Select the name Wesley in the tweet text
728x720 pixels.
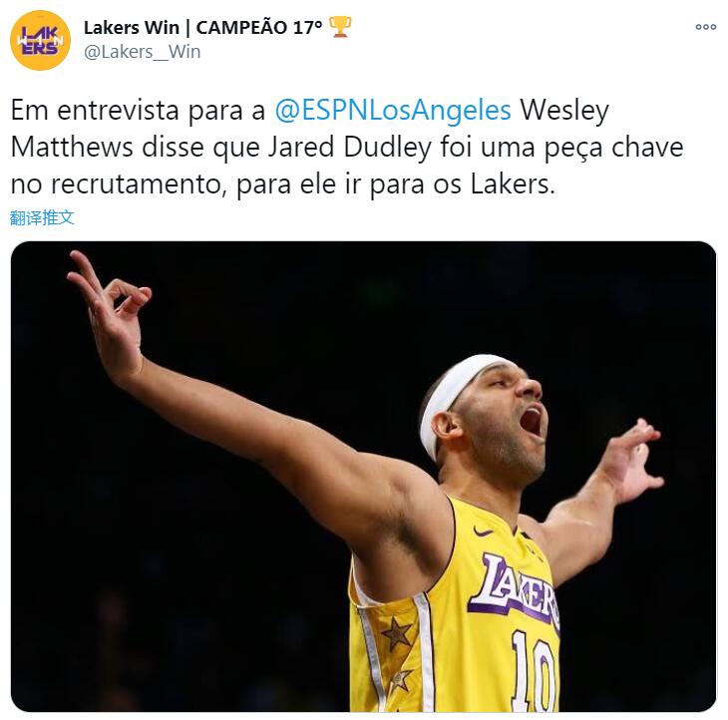[x=564, y=111]
